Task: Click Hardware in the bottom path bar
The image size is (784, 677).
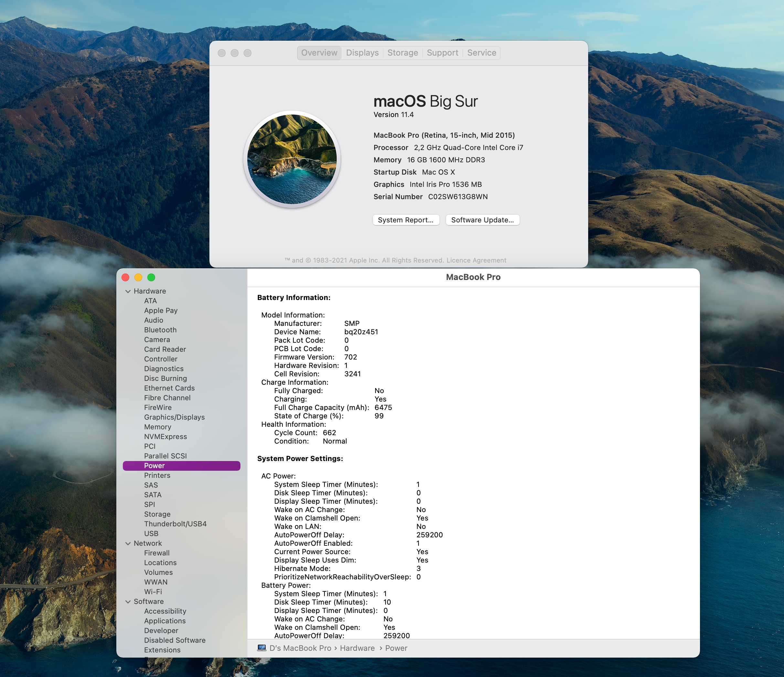Action: click(x=357, y=648)
